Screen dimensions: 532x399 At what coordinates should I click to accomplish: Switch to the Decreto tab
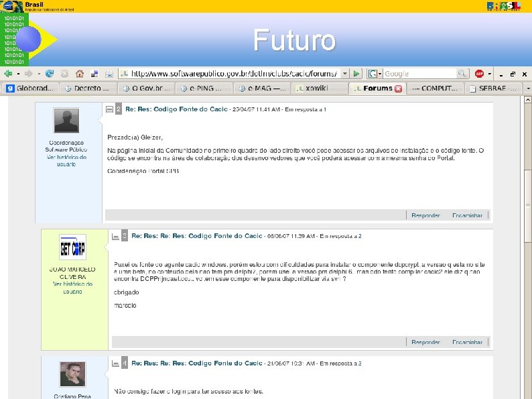coord(89,89)
